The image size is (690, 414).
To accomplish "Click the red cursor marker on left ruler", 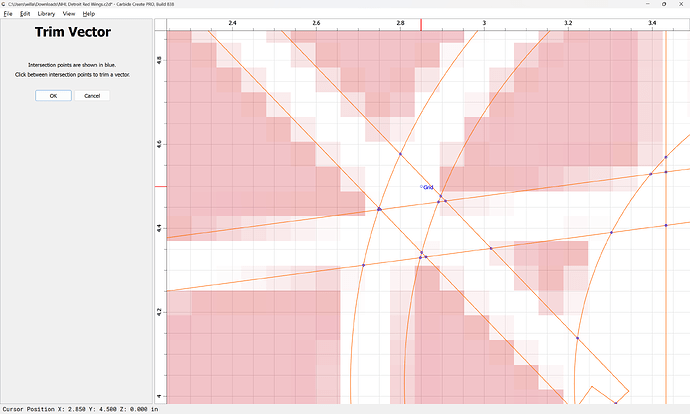I will [x=159, y=186].
